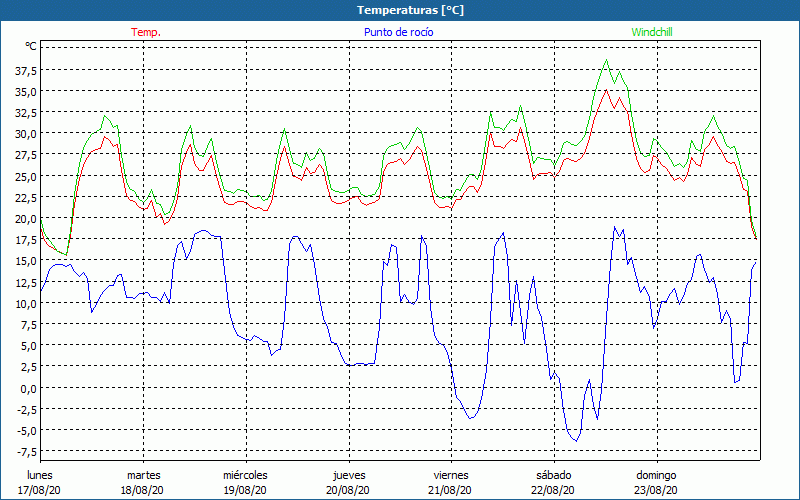The height and width of the screenshot is (500, 800).
Task: Click the 17,5 y-axis value
Action: click(26, 240)
